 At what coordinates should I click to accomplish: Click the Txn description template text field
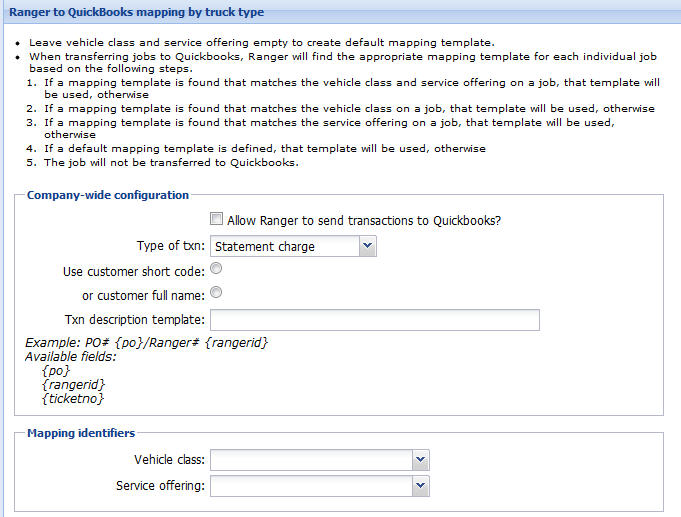click(x=375, y=320)
